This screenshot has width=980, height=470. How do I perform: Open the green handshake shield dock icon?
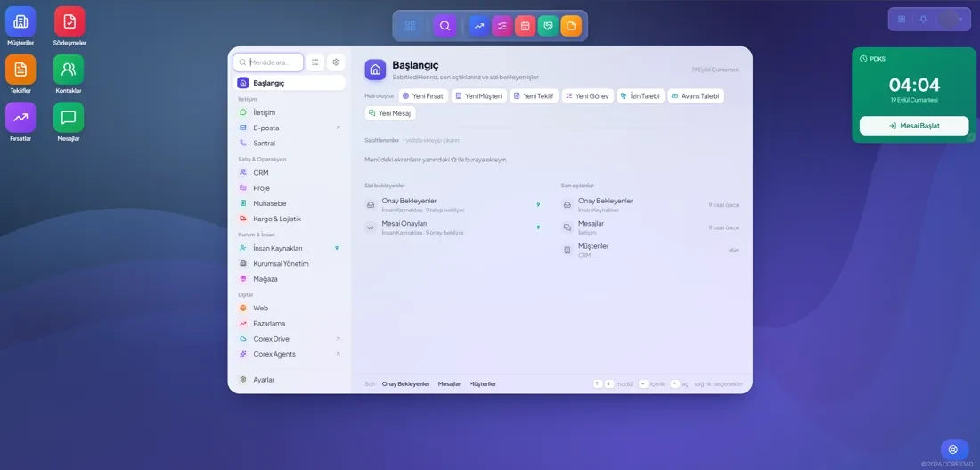(548, 26)
